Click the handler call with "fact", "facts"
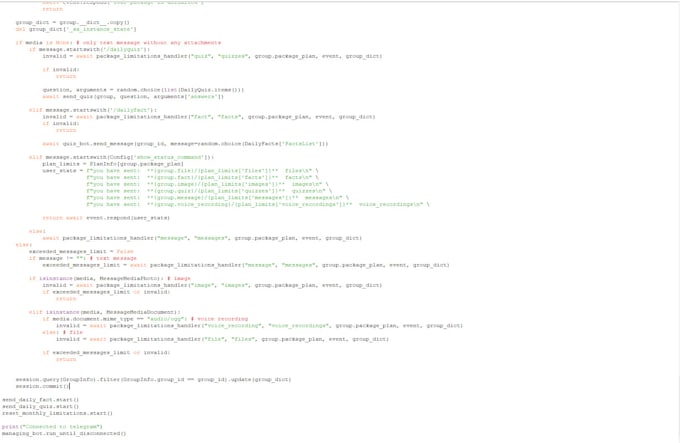Screen dimensions: 680x443 (x=209, y=117)
